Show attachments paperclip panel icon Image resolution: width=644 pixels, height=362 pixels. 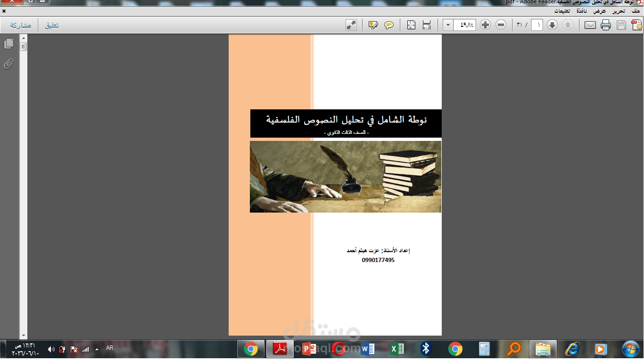click(x=8, y=64)
